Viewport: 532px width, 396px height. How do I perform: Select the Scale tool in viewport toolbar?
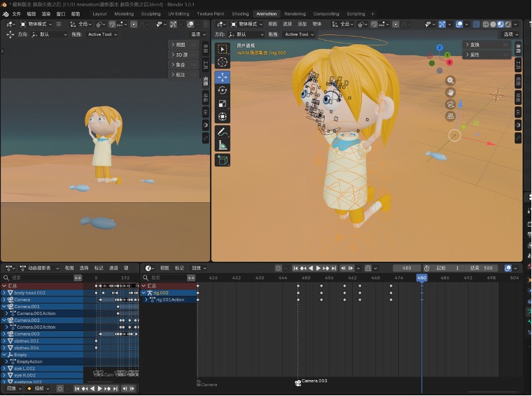(222, 104)
